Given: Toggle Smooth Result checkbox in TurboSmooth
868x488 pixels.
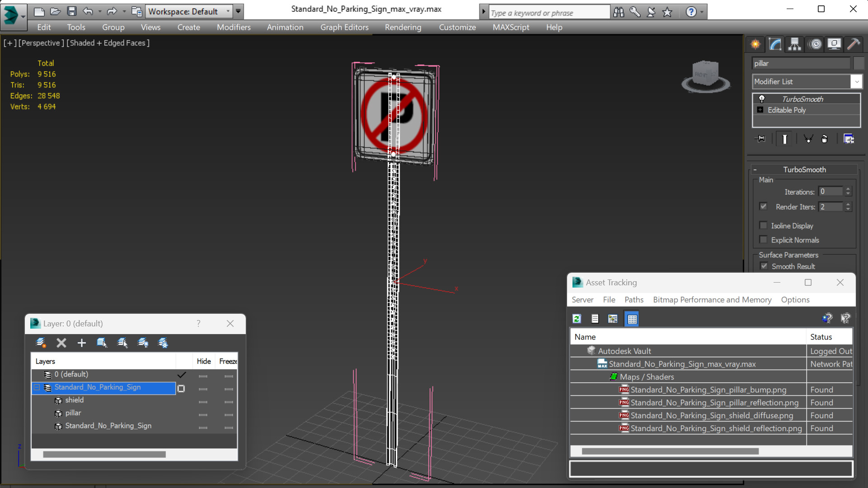Looking at the screenshot, I should (x=764, y=266).
